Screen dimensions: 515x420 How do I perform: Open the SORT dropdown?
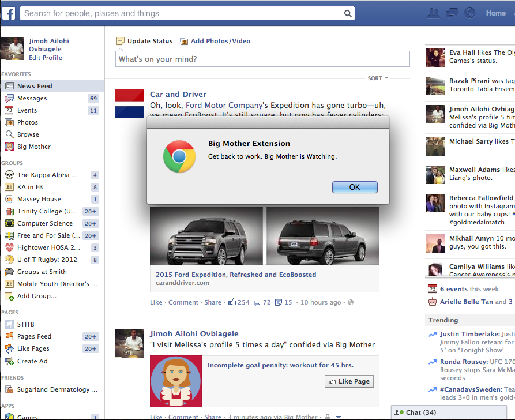[378, 78]
